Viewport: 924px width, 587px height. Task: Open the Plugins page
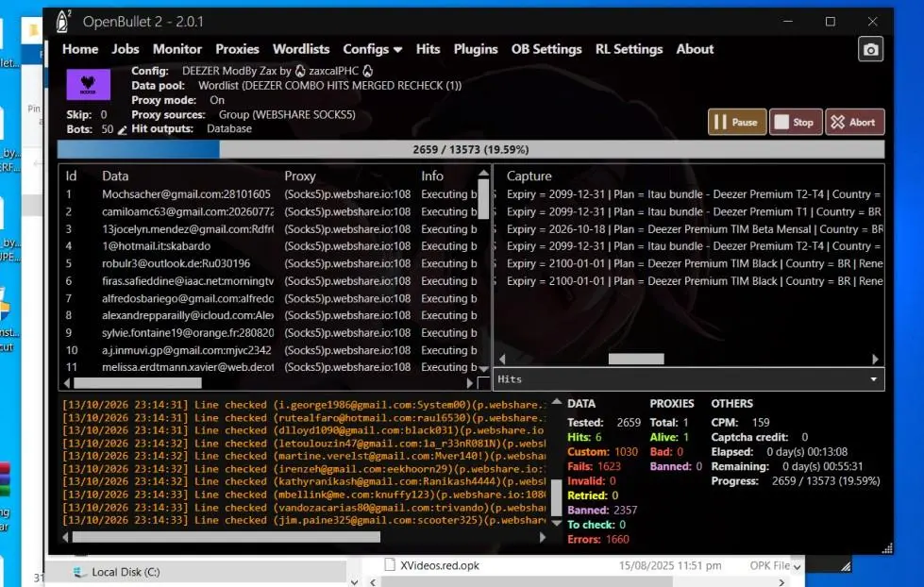(476, 49)
